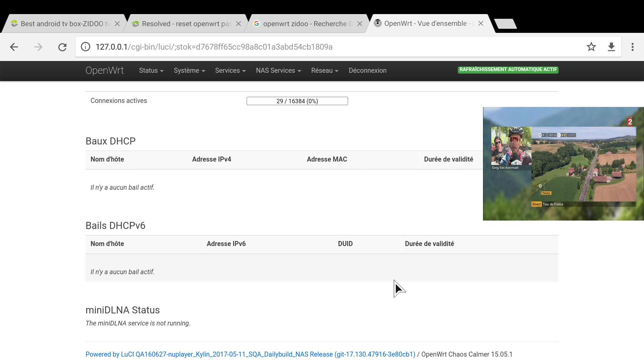Click the download icon in toolbar
The width and height of the screenshot is (644, 362).
point(611,47)
